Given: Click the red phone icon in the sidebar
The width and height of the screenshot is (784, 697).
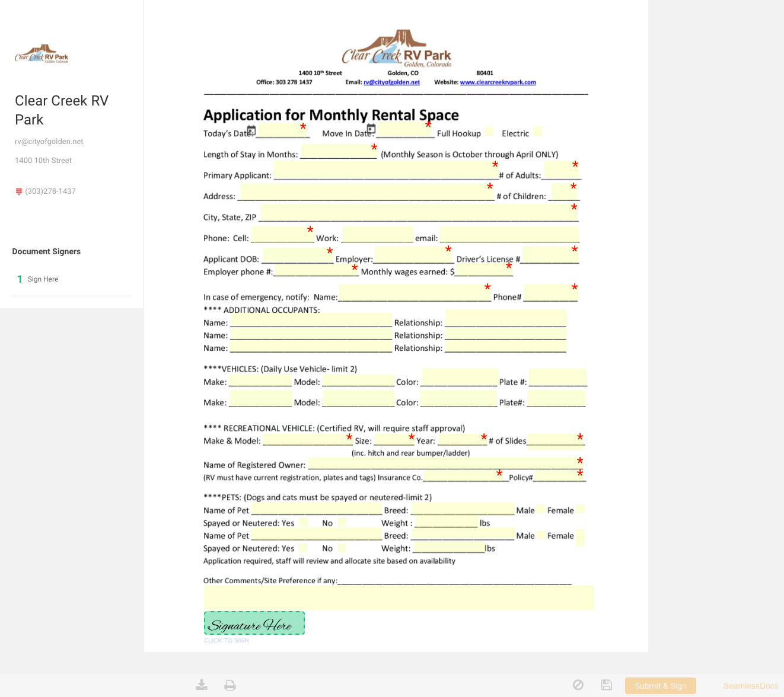Looking at the screenshot, I should [18, 191].
